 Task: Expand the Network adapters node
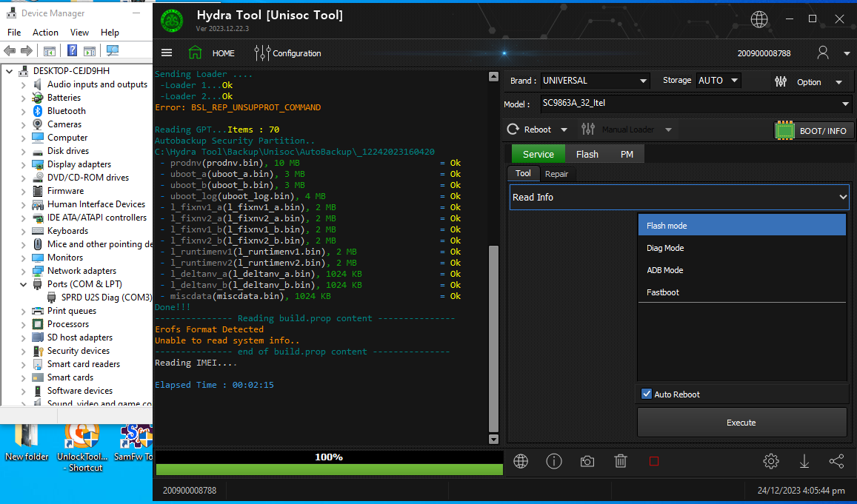[23, 271]
